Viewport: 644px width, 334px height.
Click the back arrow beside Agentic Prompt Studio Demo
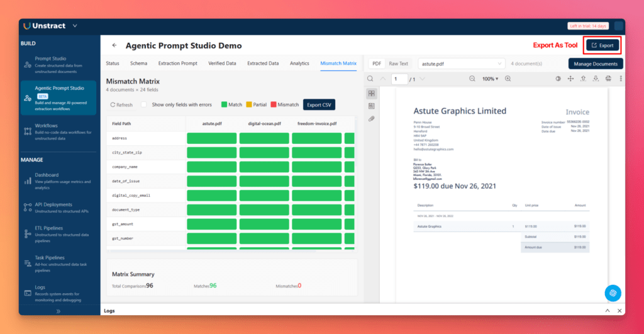coord(114,45)
